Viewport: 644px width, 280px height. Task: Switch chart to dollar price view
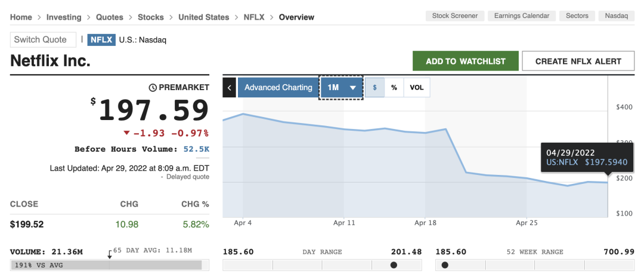[x=374, y=88]
